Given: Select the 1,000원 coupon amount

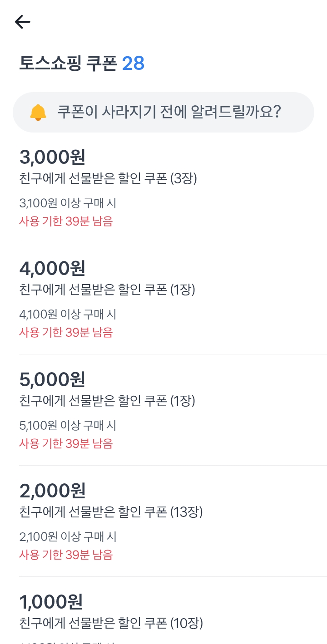Looking at the screenshot, I should (51, 602).
